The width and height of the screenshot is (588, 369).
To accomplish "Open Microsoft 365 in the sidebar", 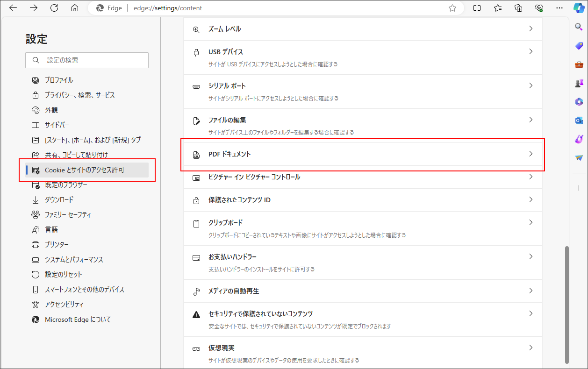I will (579, 101).
